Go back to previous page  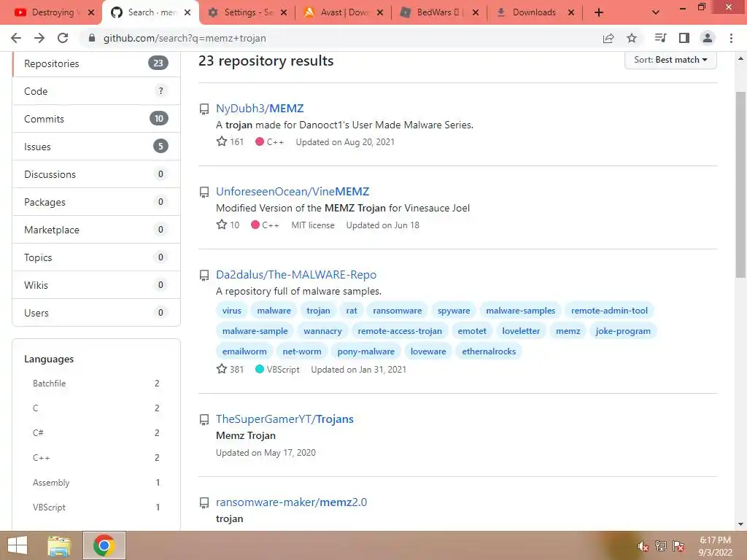tap(16, 38)
